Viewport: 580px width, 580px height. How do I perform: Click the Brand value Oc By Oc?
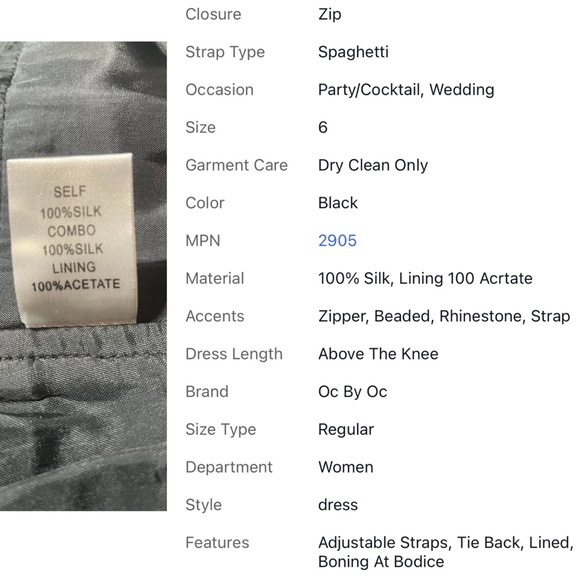[353, 392]
